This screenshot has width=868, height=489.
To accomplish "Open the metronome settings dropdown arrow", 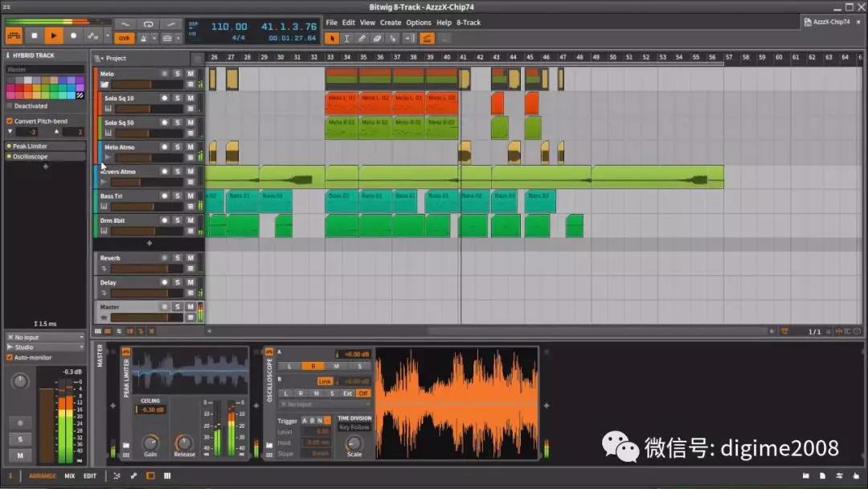I will point(154,39).
